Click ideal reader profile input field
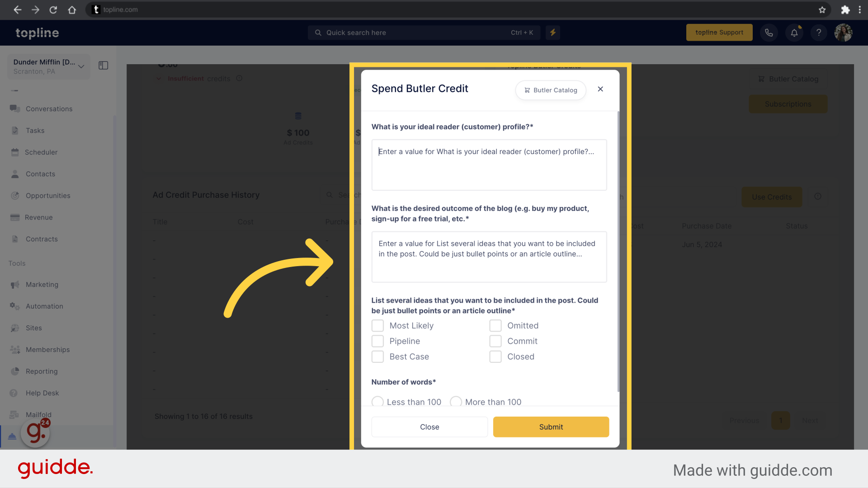Viewport: 868px width, 488px height. pyautogui.click(x=489, y=164)
